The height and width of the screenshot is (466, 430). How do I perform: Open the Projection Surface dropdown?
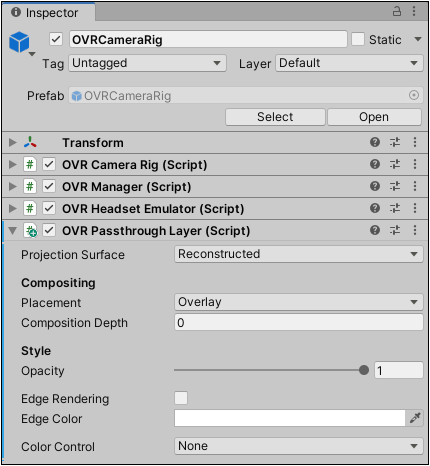click(x=299, y=254)
